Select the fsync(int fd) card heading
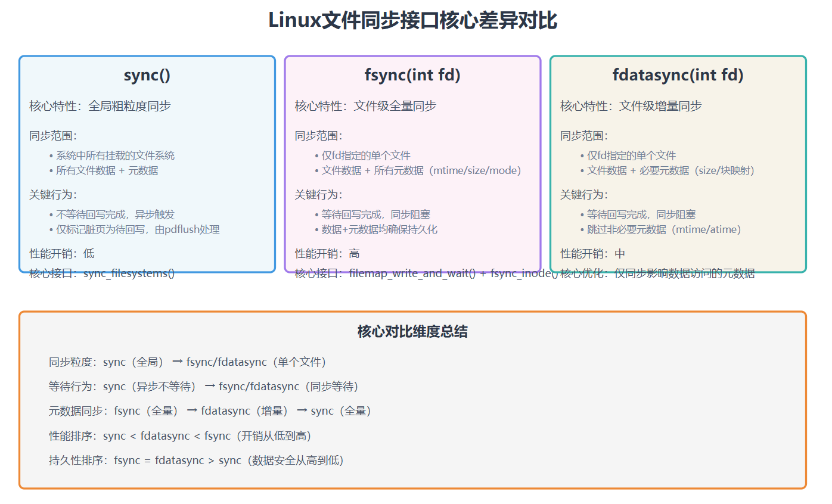832x504 pixels. pyautogui.click(x=412, y=76)
